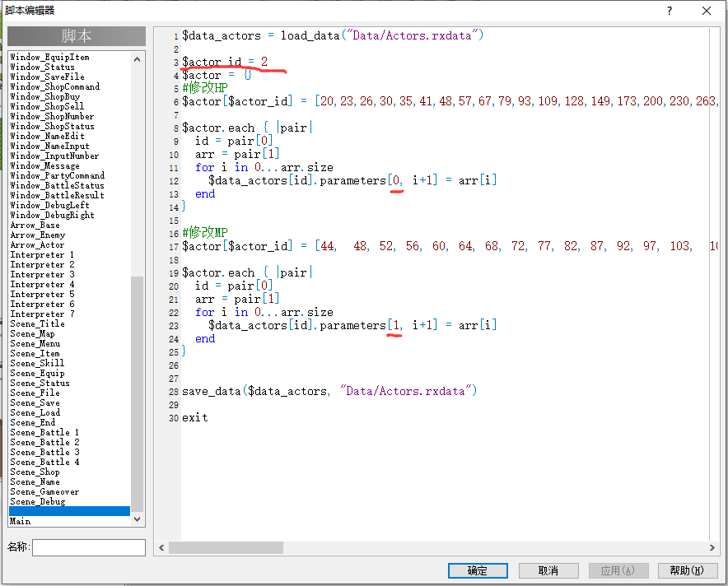Click the 确定 confirm button
Viewport: 728px width, 586px height.
tap(478, 570)
